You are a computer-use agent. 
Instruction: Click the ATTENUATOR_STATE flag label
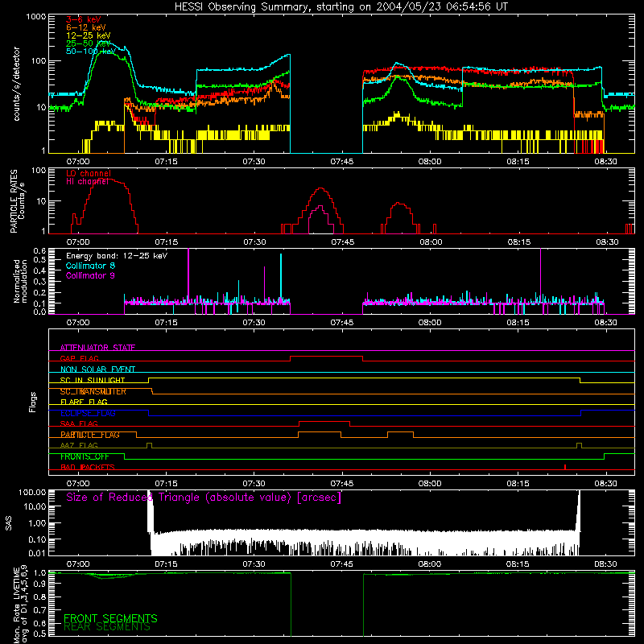pos(97,348)
